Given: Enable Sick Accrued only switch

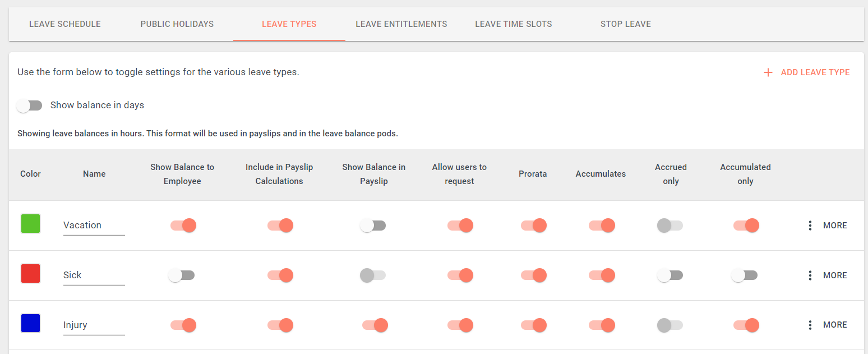Looking at the screenshot, I should point(670,275).
